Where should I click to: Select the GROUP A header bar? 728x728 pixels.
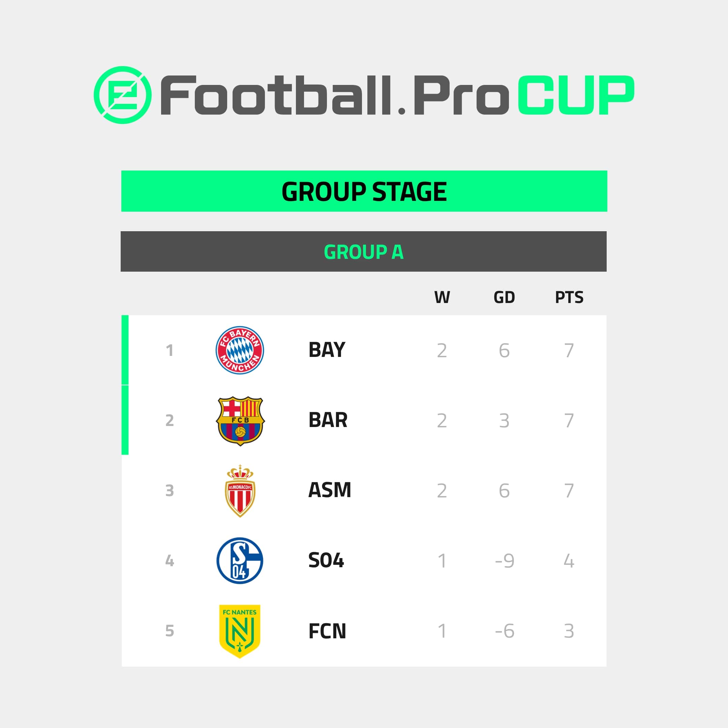364,251
